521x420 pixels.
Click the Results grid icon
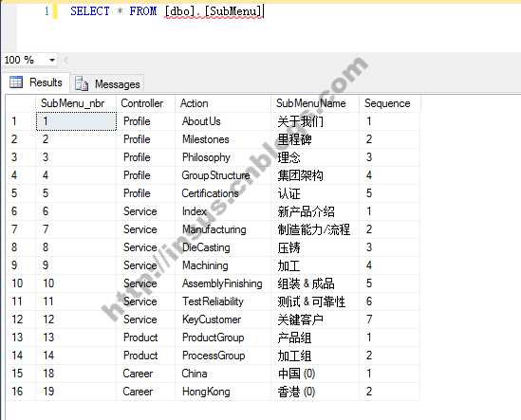pyautogui.click(x=16, y=82)
